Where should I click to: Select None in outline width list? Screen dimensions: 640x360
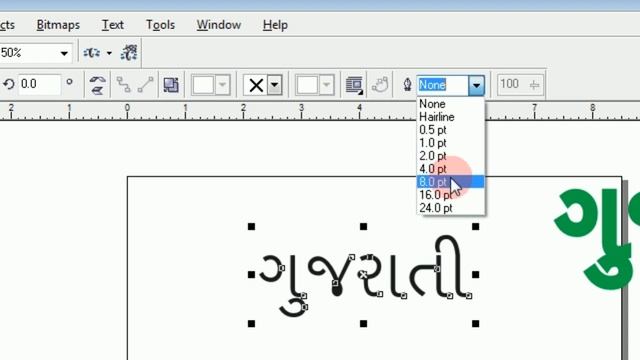(x=451, y=104)
